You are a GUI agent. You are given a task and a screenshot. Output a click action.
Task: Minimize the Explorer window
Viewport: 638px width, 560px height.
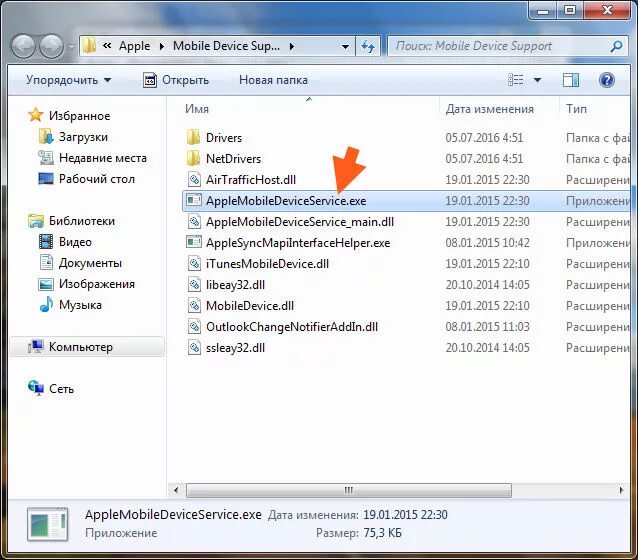click(542, 11)
